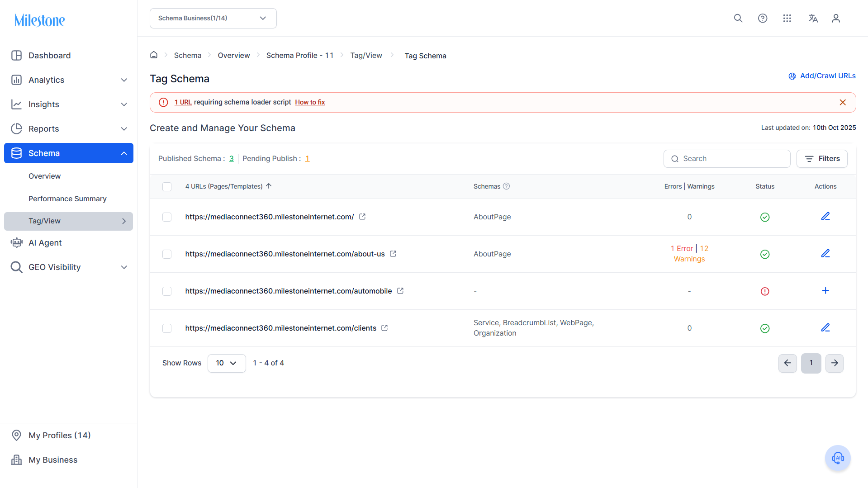Click the Published Schema count 3
Screen dimensions: 868x488
[232, 158]
